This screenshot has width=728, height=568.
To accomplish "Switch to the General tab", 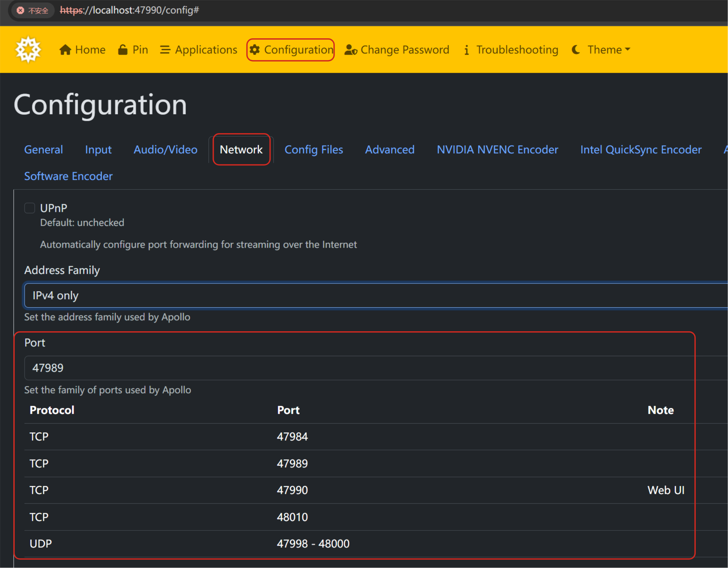I will 44,150.
